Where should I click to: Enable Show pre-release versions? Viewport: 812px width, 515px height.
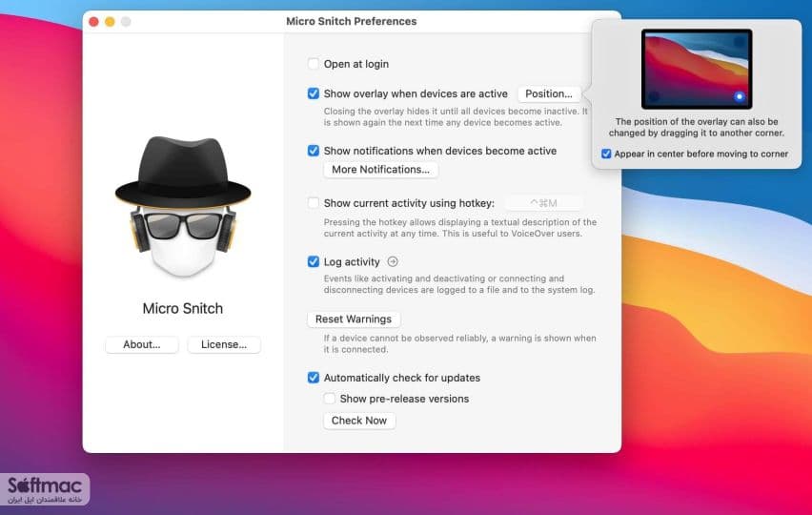tap(329, 398)
